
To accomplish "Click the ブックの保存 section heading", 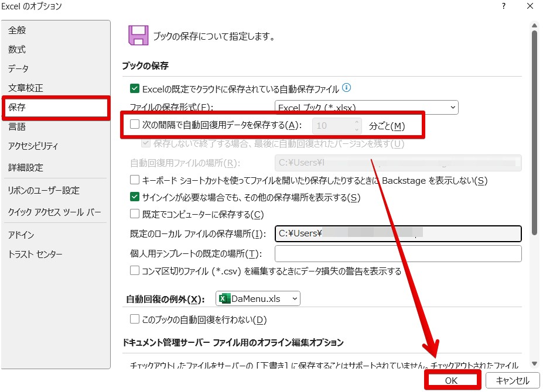I will pos(145,66).
